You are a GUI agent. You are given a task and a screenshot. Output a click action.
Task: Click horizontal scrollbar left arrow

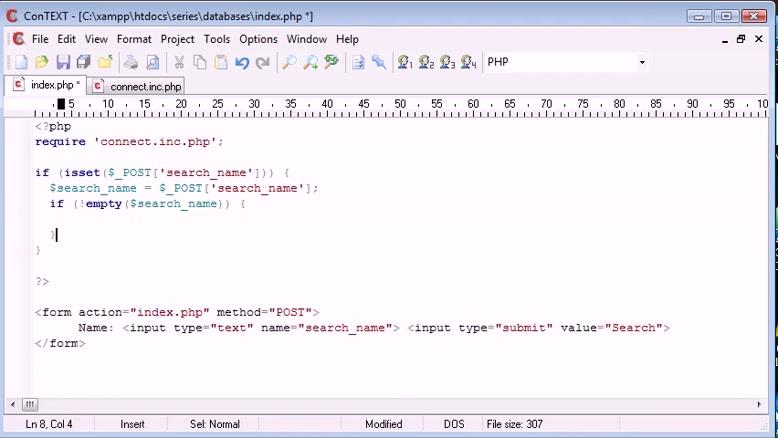(12, 404)
